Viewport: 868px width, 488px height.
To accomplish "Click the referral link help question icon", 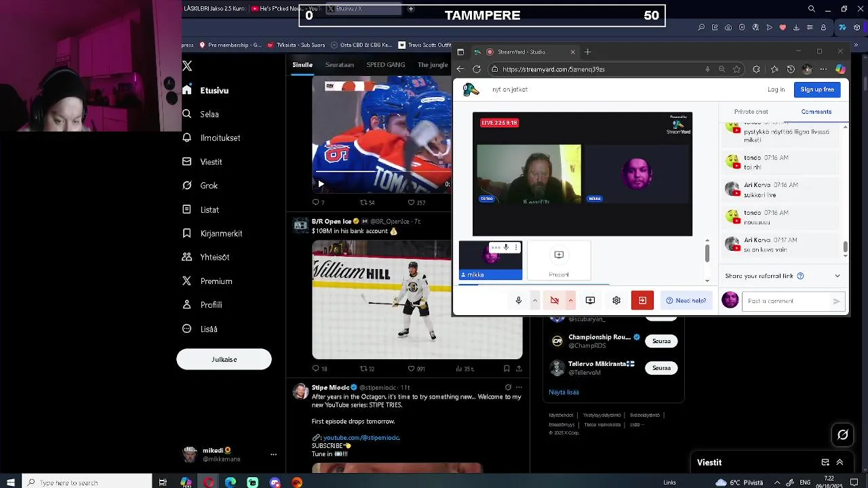I will 800,276.
